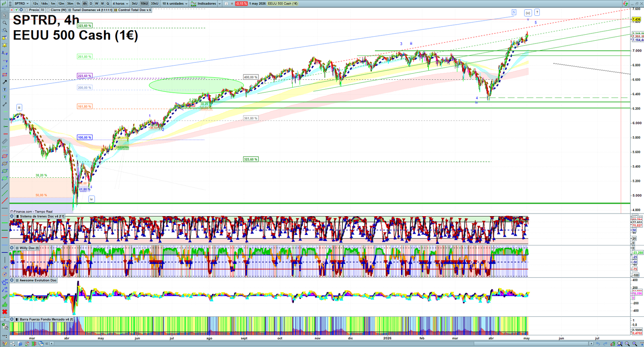Select the 1h timeframe

point(78,4)
